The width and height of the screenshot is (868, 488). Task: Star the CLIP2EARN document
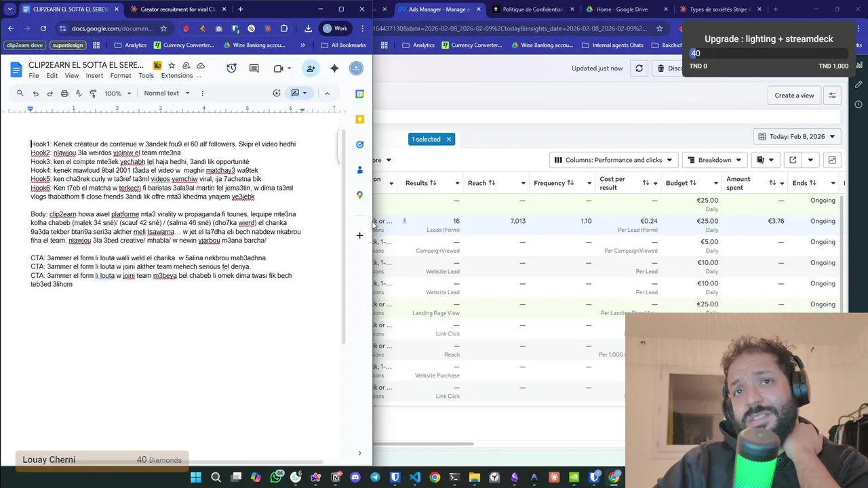[x=172, y=66]
